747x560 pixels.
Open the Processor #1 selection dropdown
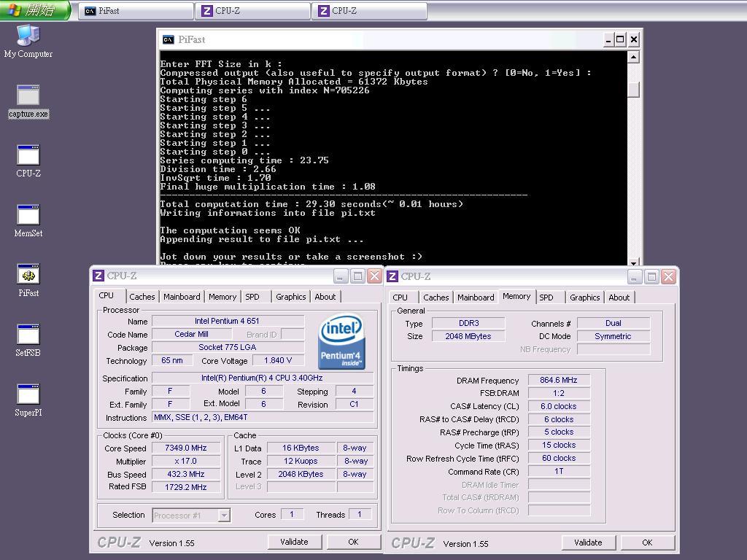[x=224, y=516]
